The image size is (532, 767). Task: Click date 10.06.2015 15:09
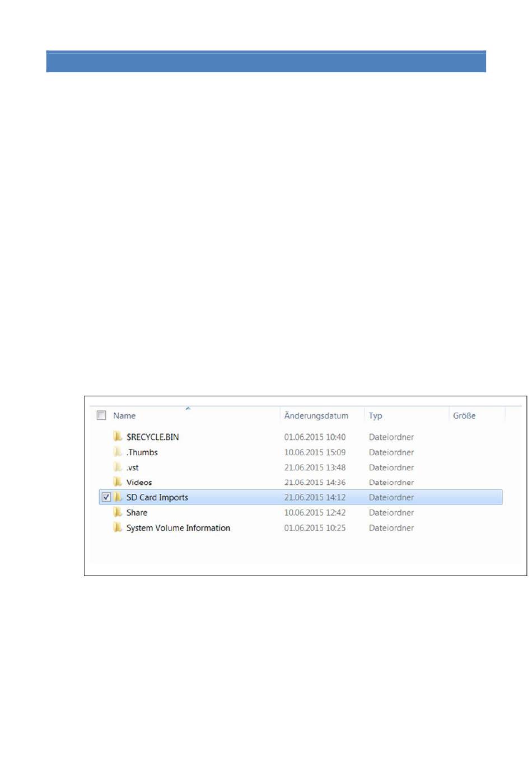click(x=315, y=452)
